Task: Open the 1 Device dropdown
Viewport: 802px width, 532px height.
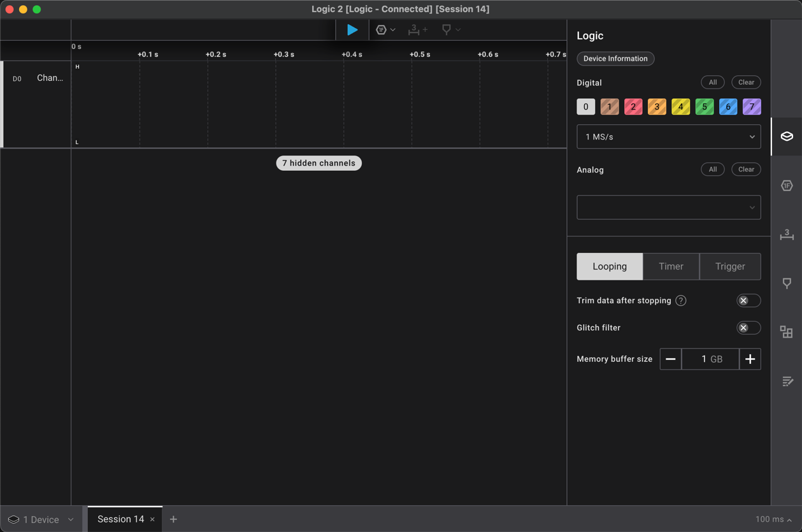Action: pos(41,520)
